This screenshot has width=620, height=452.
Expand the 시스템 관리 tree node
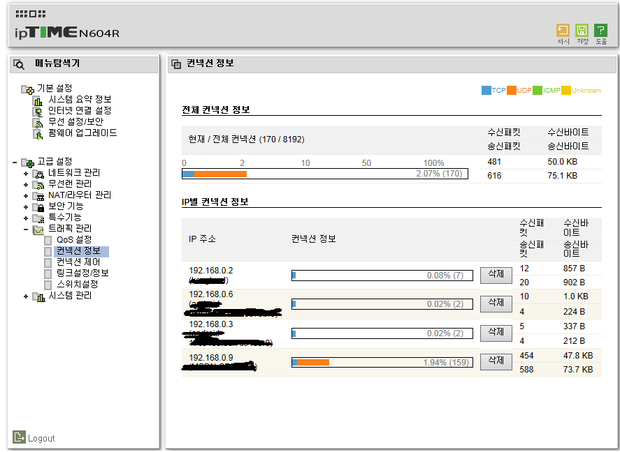26,296
